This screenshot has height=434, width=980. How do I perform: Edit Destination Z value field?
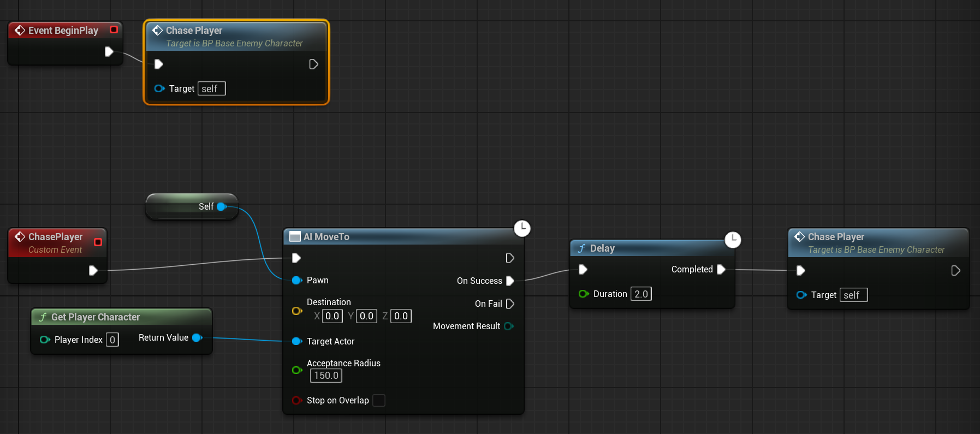click(401, 316)
